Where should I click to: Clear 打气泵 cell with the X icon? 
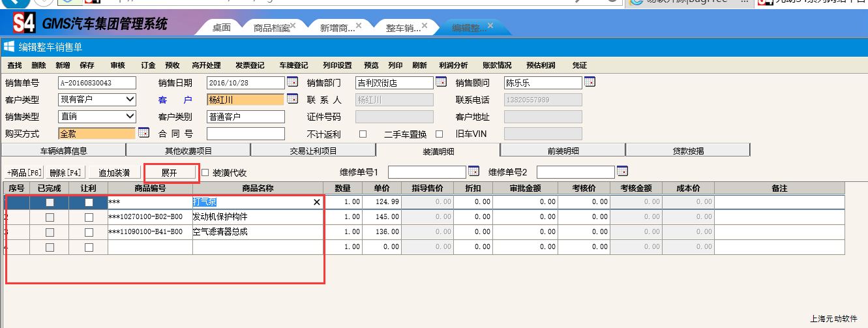[x=317, y=203]
